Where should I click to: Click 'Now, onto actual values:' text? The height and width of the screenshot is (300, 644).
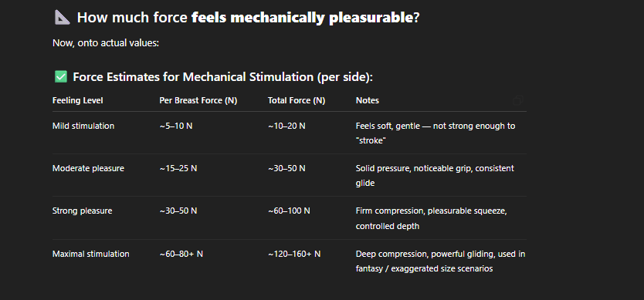[x=106, y=42]
